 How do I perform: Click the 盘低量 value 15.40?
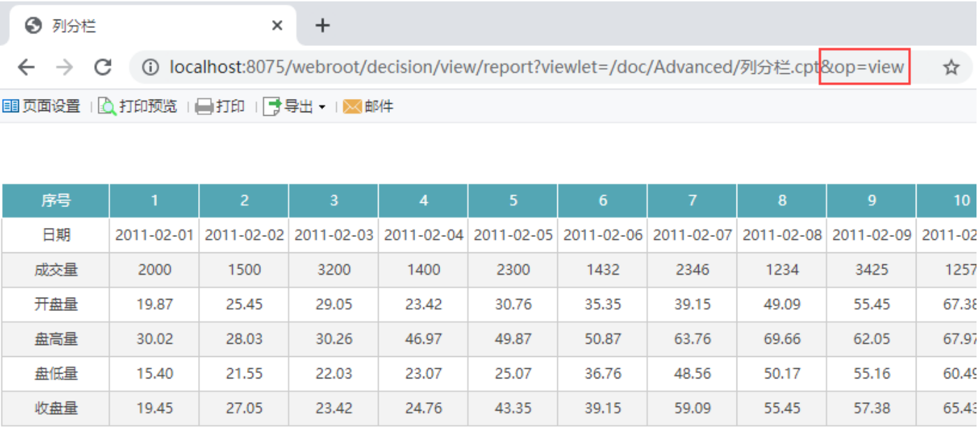pyautogui.click(x=154, y=374)
